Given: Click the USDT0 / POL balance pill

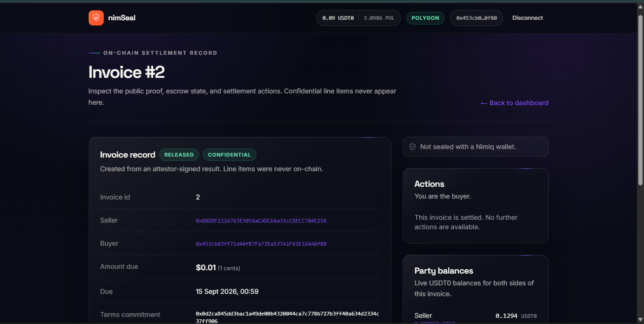Looking at the screenshot, I should coord(358,18).
